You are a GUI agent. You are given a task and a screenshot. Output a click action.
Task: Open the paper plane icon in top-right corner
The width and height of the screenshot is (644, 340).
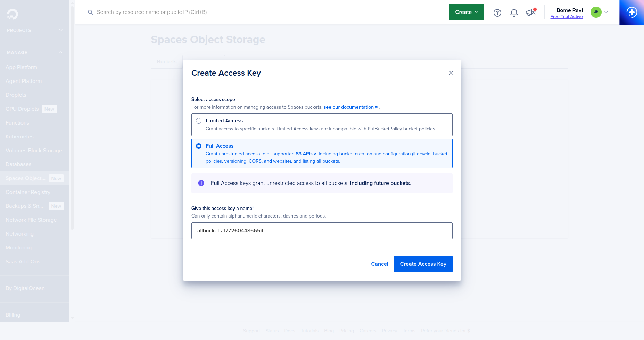(x=632, y=12)
